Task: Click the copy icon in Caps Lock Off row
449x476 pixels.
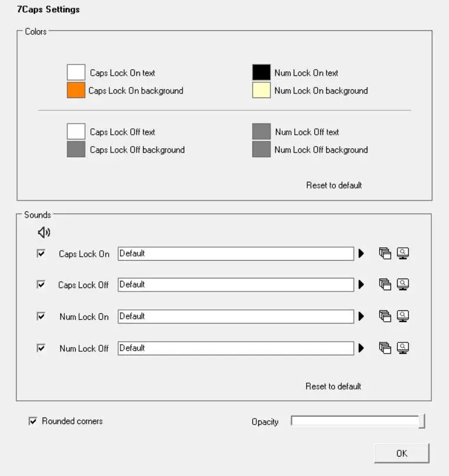Action: click(x=385, y=284)
